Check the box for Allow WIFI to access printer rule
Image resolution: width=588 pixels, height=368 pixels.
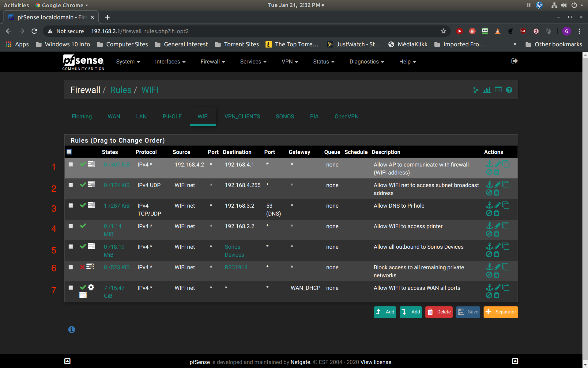(71, 226)
